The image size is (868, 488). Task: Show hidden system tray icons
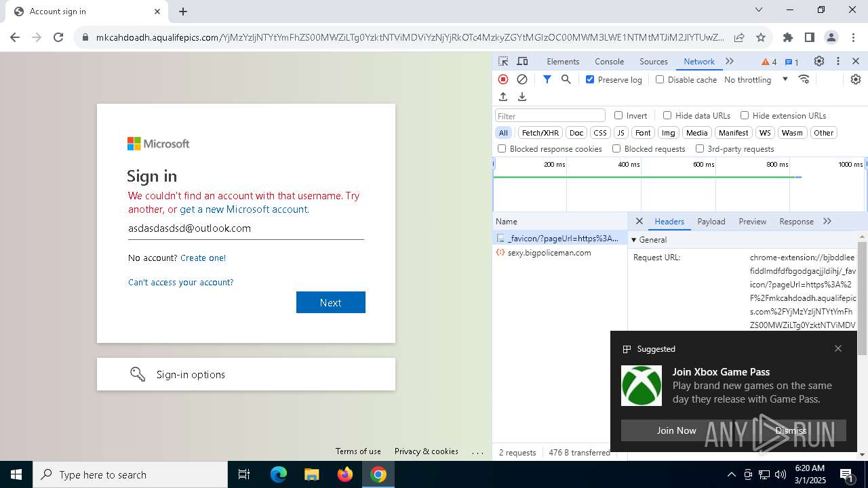click(x=731, y=474)
